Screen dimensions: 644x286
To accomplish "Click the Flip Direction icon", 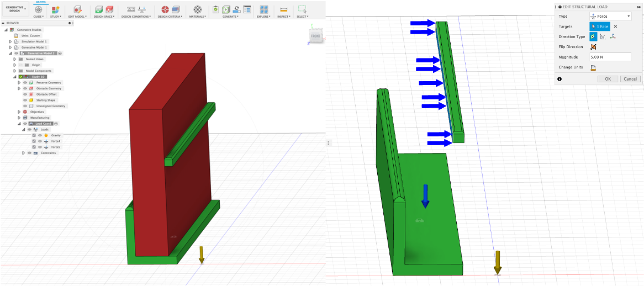I will point(593,47).
